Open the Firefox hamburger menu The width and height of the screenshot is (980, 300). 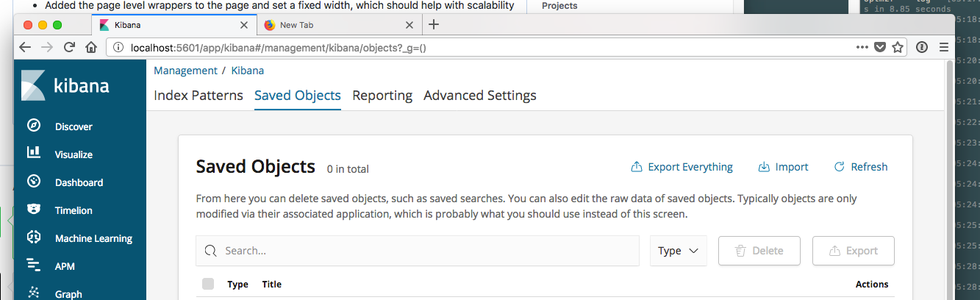click(944, 47)
